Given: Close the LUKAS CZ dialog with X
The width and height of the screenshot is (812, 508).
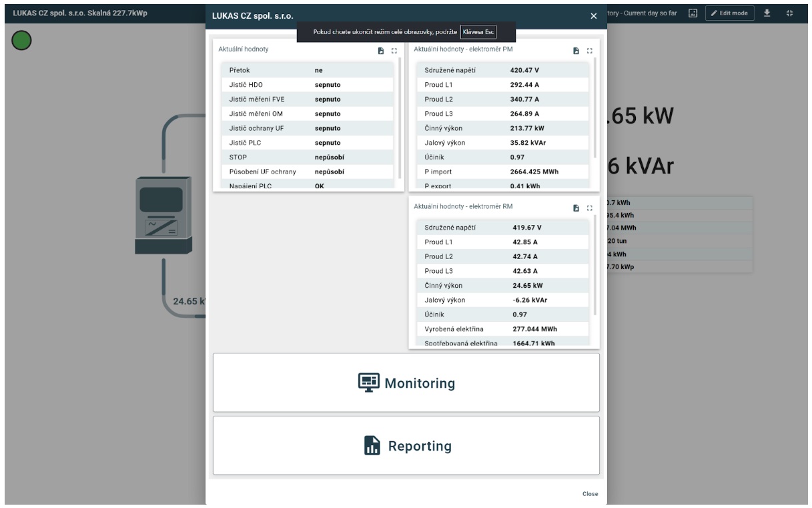Looking at the screenshot, I should [594, 15].
